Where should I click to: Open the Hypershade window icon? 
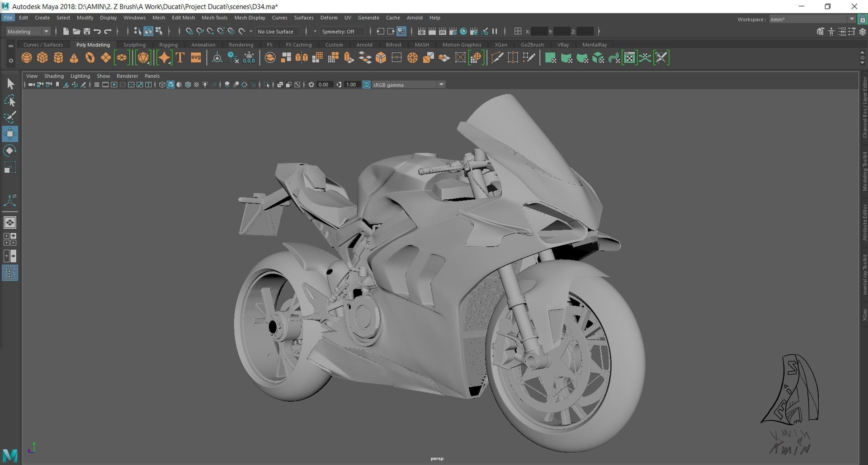463,31
